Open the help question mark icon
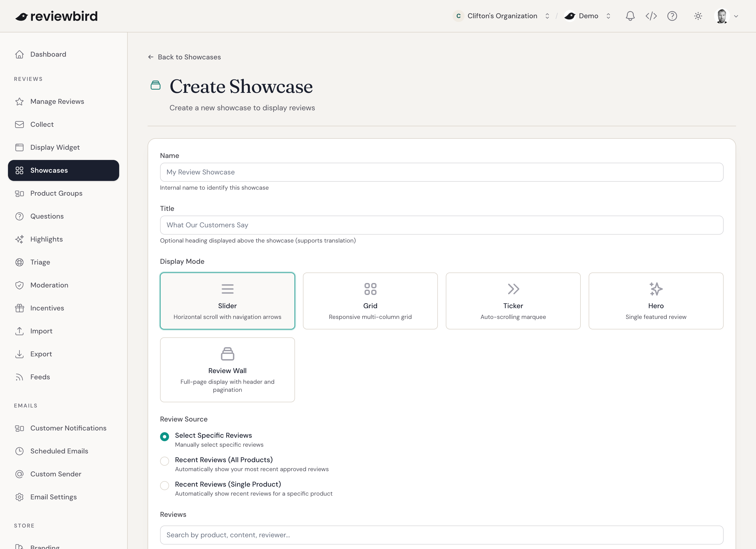 (x=672, y=16)
